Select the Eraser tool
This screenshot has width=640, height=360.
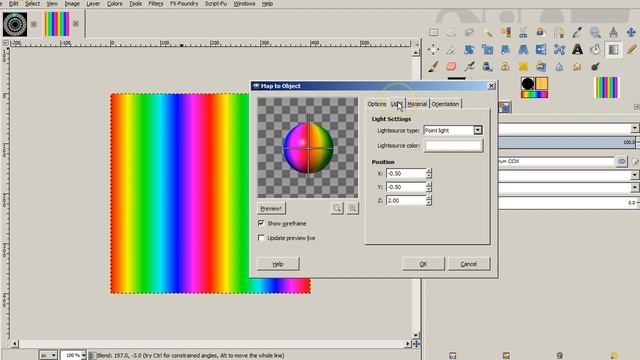pos(451,67)
